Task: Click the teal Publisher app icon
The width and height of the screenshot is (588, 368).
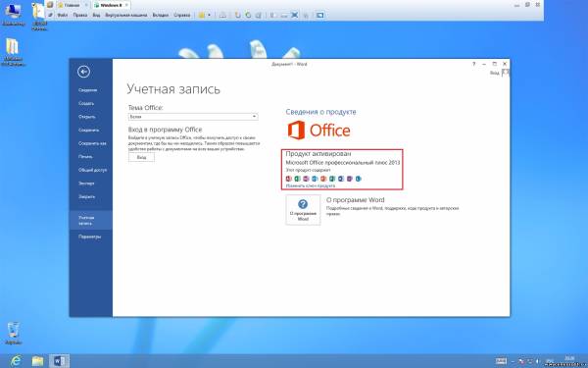Action: (332, 179)
